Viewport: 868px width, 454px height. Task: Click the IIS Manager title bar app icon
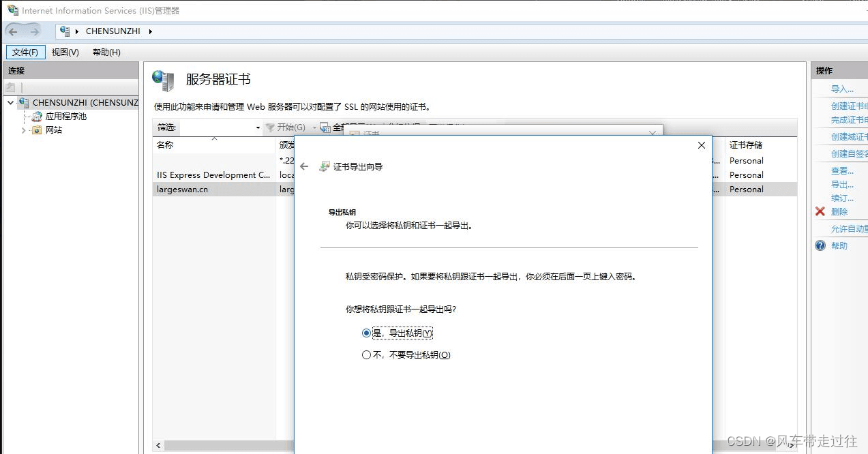coord(13,10)
